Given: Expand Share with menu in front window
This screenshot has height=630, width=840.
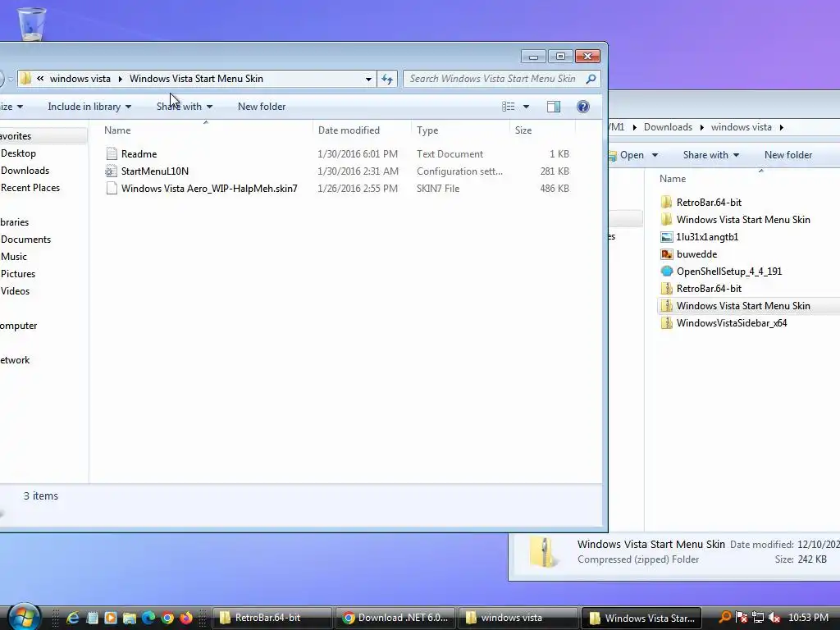Looking at the screenshot, I should point(185,107).
